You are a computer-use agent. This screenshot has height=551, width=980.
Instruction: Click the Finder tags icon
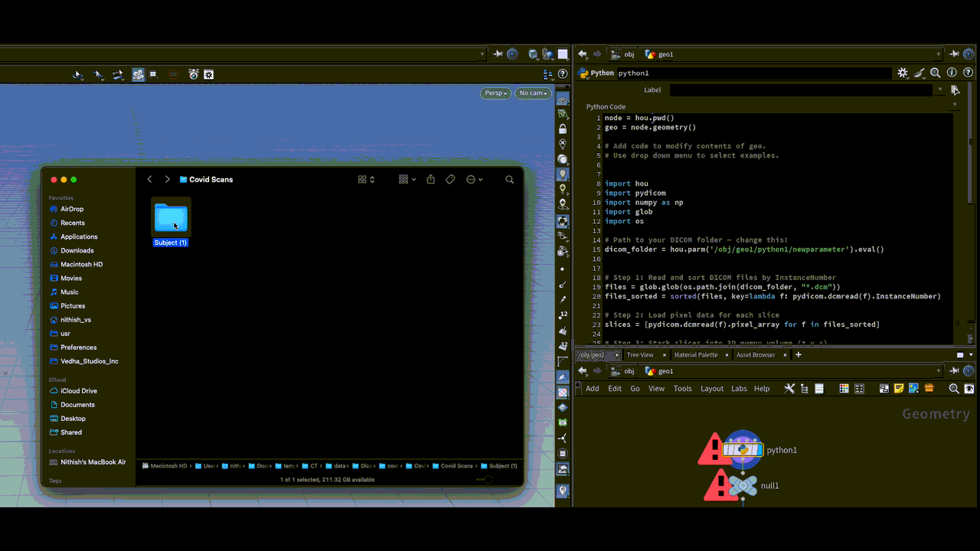tap(450, 179)
